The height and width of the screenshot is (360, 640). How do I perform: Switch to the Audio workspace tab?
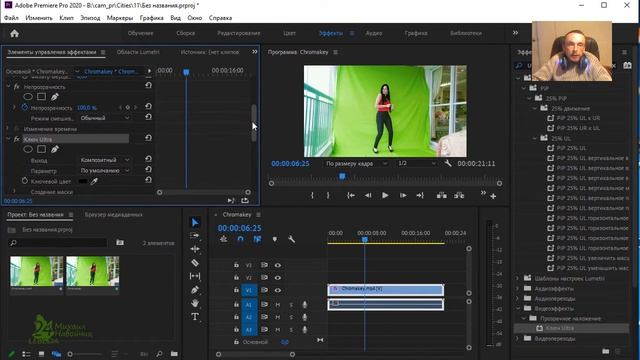pyautogui.click(x=374, y=33)
